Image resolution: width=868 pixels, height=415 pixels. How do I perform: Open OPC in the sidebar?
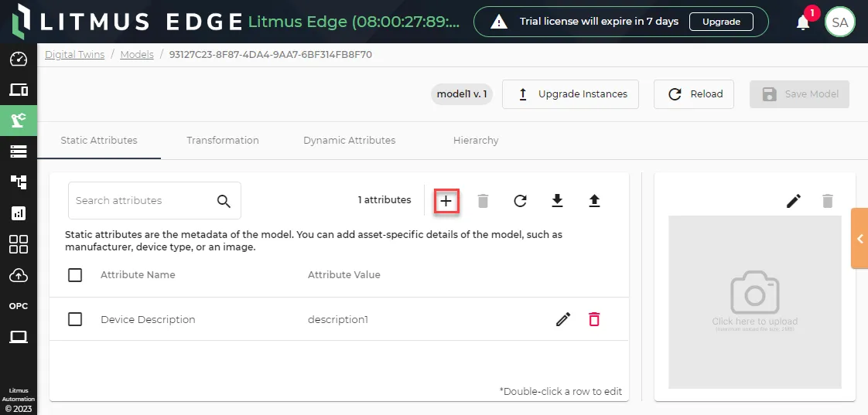coord(19,306)
